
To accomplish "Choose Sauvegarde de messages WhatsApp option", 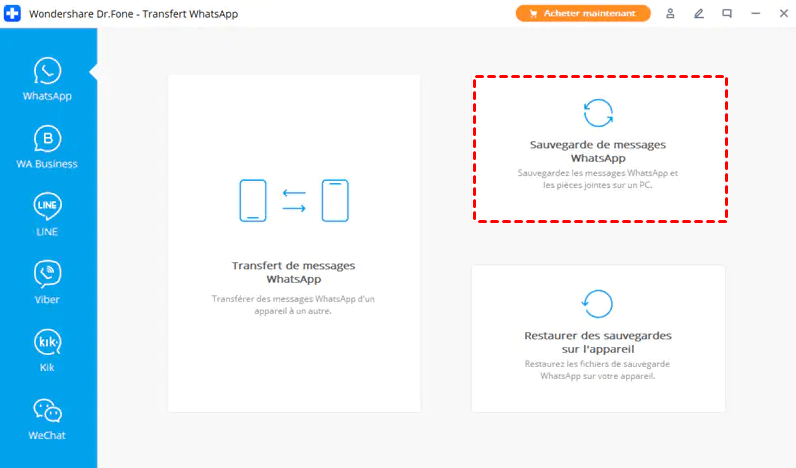I will click(598, 151).
